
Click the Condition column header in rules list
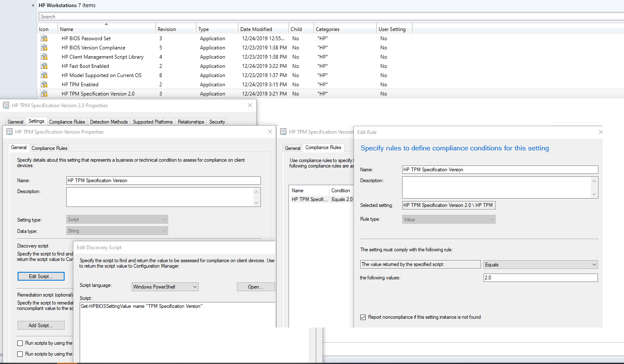(x=341, y=191)
